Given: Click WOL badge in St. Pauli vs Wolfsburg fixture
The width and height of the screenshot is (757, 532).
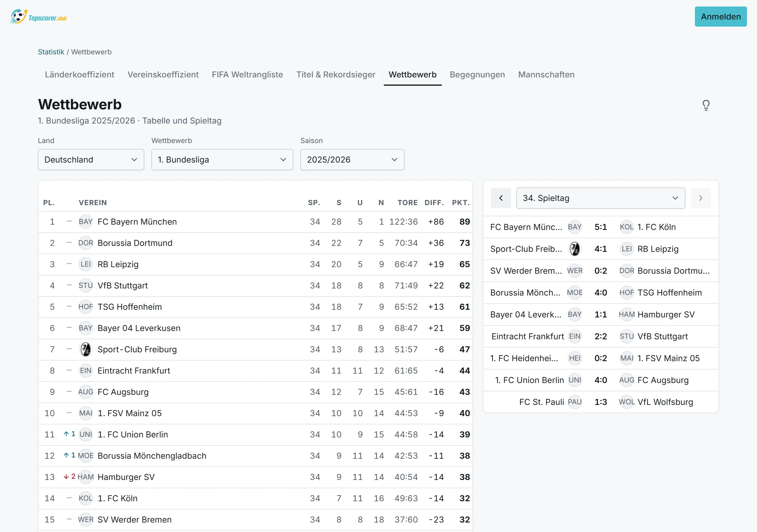Looking at the screenshot, I should click(626, 402).
